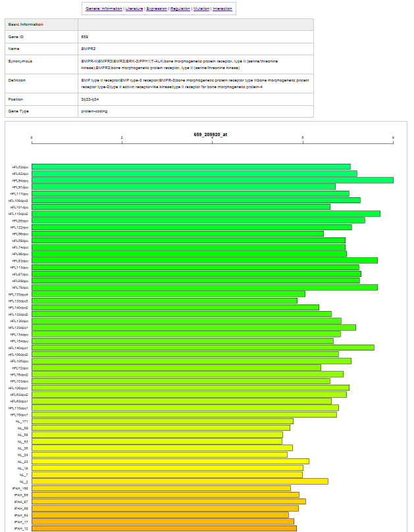Viewport: 414px width, 532px height.
Task: Click the Gene ID value 659
Action: click(85, 37)
